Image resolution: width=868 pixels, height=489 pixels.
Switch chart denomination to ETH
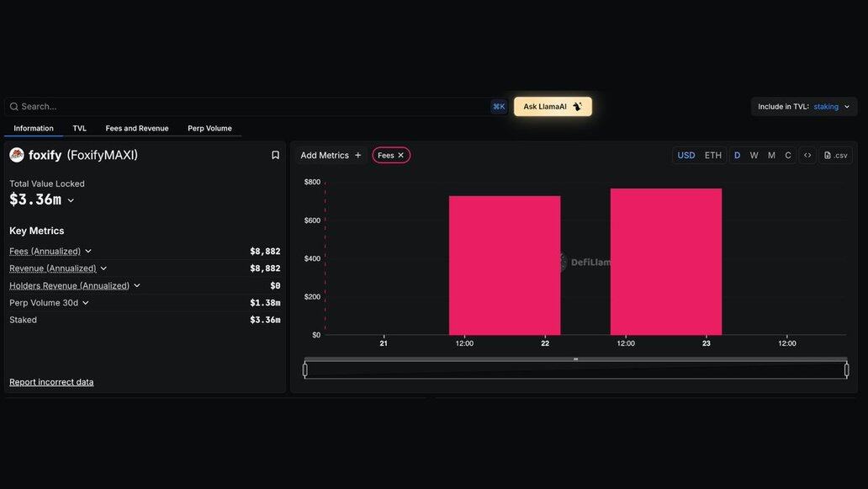click(x=713, y=155)
